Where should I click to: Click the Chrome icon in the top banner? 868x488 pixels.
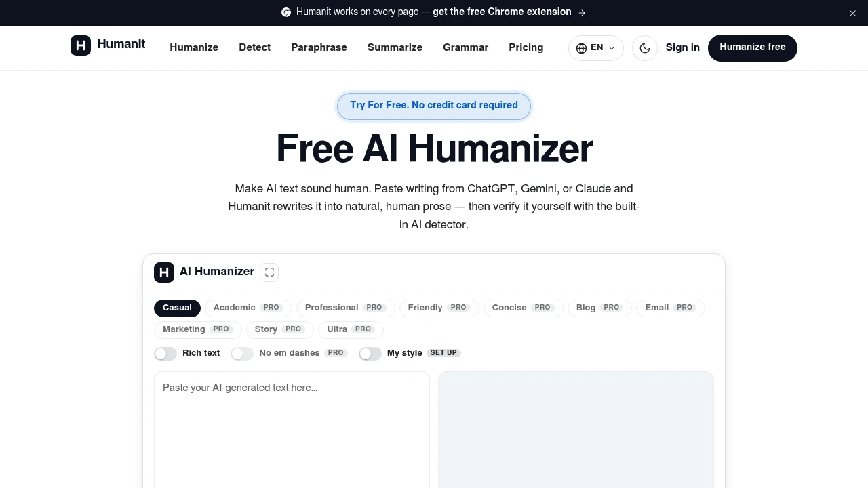[286, 12]
